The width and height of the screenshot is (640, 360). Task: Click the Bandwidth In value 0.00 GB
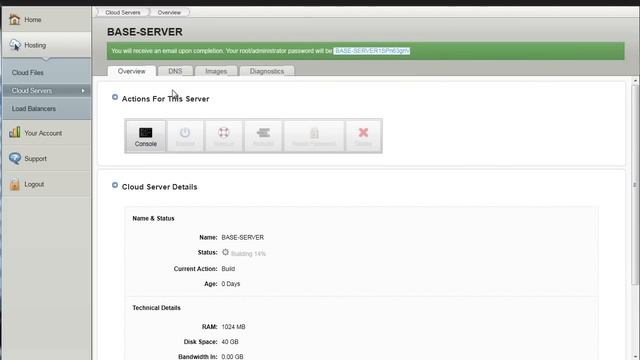232,357
